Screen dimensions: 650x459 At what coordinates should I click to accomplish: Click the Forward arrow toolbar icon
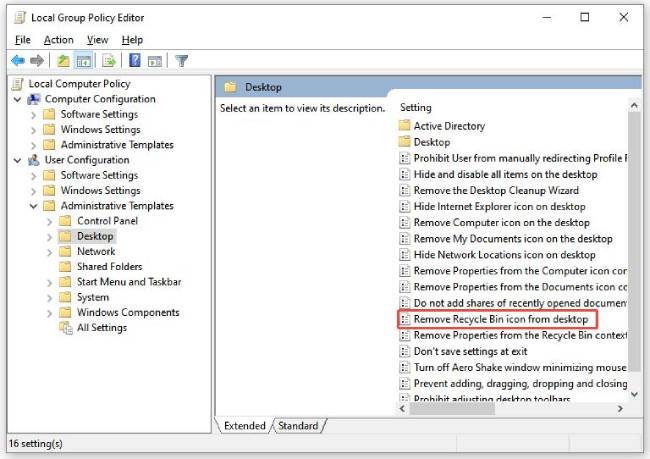pyautogui.click(x=37, y=61)
